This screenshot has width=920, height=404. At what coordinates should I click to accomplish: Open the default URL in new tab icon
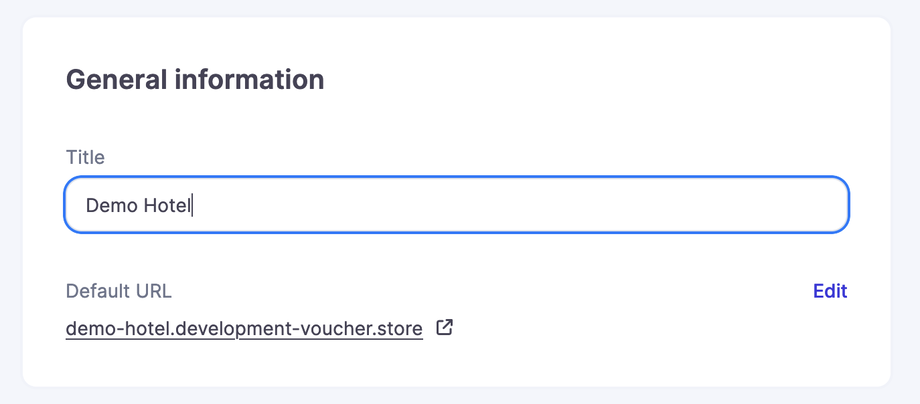click(445, 327)
